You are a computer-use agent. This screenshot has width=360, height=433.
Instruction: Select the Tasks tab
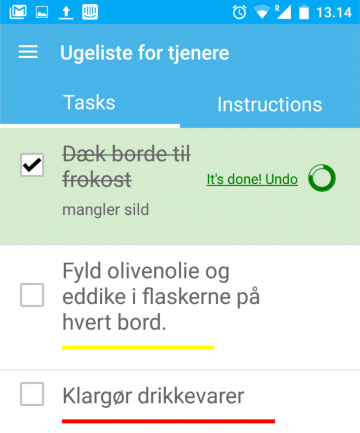pyautogui.click(x=89, y=102)
